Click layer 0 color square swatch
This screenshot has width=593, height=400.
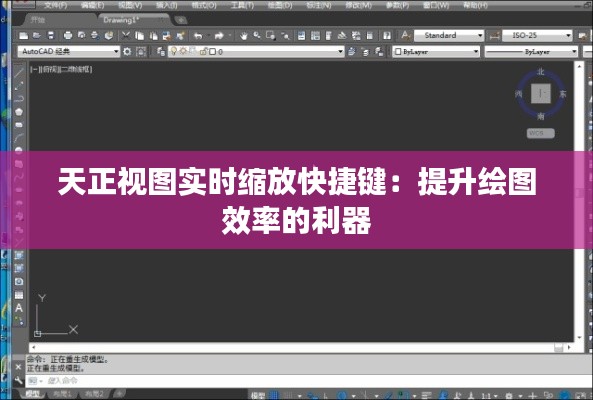pos(213,51)
